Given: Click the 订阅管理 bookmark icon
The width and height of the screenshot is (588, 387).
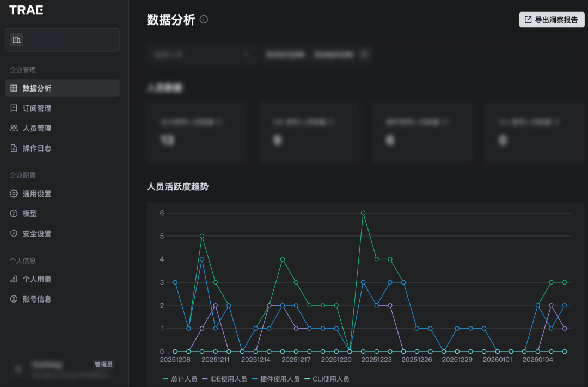Looking at the screenshot, I should [x=14, y=108].
